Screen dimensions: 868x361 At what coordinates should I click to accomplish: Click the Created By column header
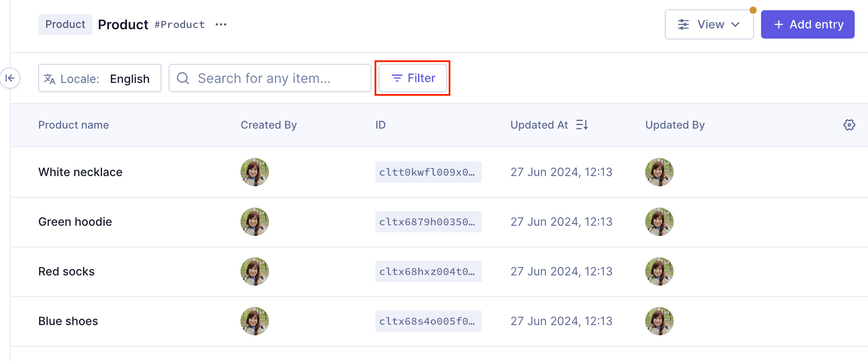click(x=268, y=125)
